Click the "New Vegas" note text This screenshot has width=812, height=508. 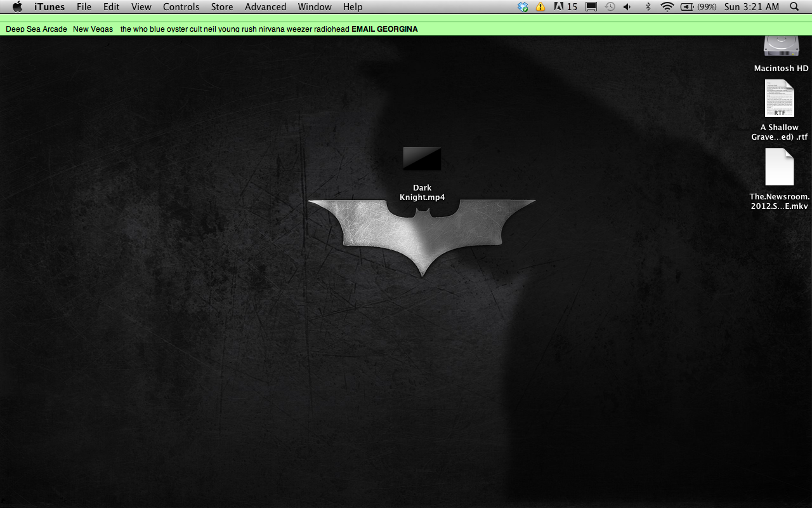(x=93, y=29)
